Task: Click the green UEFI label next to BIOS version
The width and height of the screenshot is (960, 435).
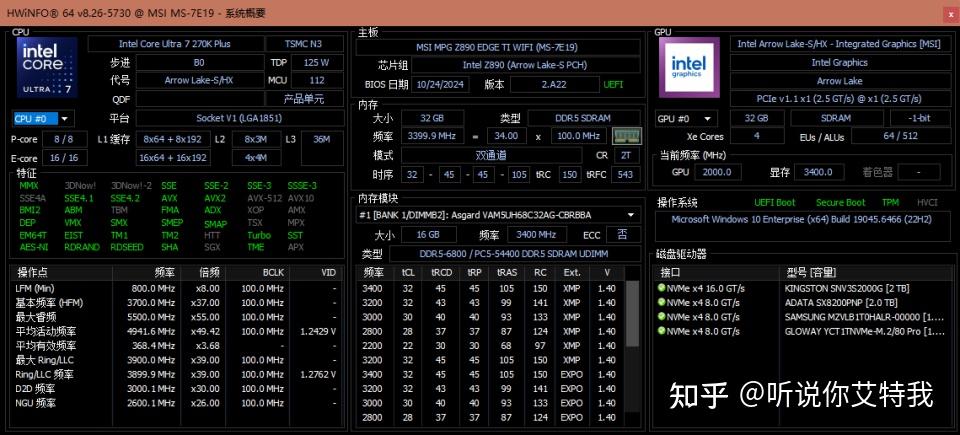Action: [614, 85]
